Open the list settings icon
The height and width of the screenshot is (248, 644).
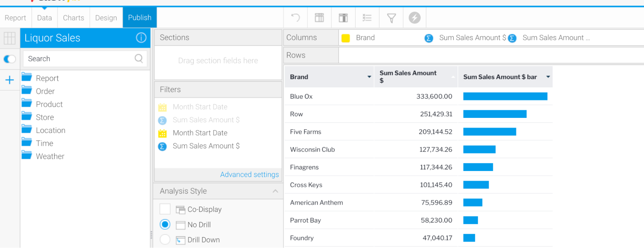(x=367, y=17)
